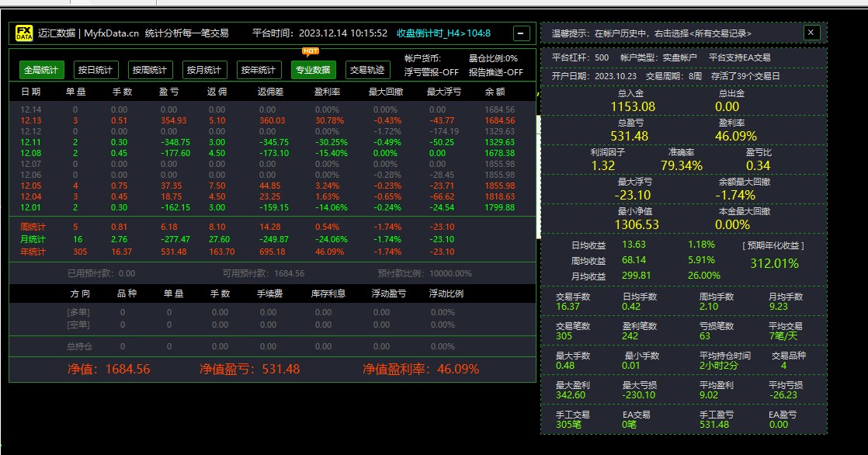Click the 最大浮亏 -23.10 value
868x455 pixels.
tap(633, 196)
